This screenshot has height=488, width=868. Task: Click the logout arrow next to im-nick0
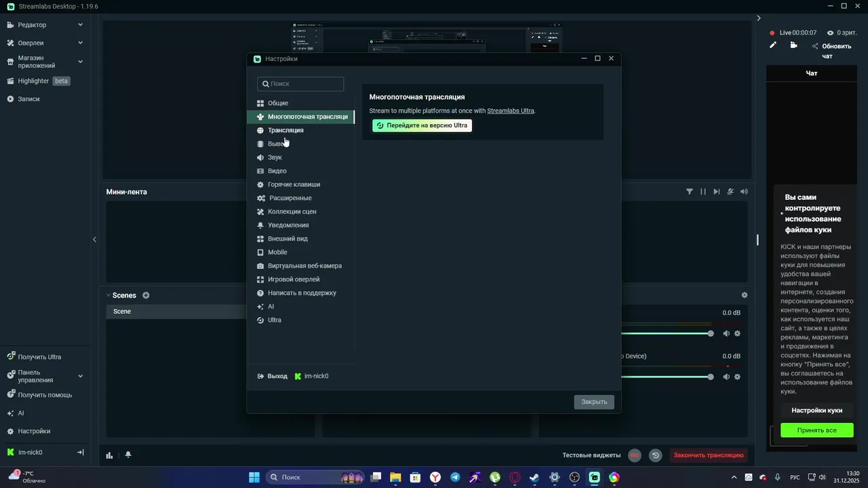(80, 452)
